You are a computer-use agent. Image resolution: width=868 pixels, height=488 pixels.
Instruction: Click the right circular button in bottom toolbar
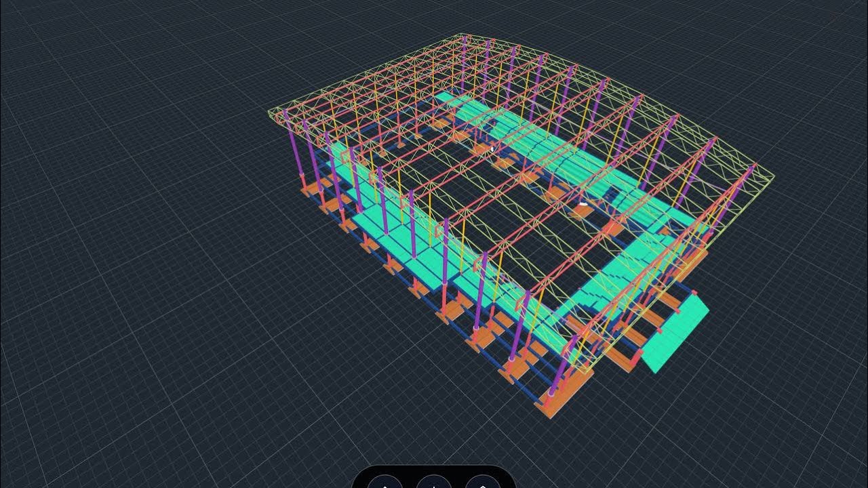(x=482, y=482)
